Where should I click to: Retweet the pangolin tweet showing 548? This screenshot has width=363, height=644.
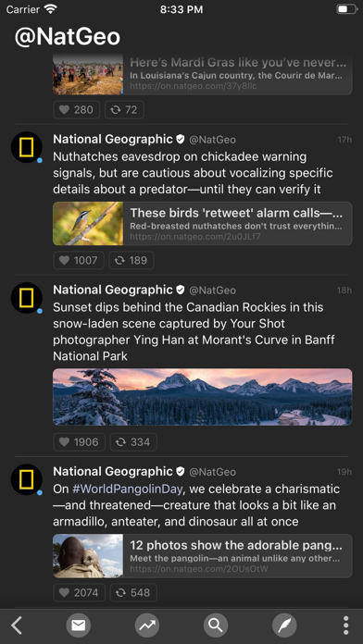(133, 593)
